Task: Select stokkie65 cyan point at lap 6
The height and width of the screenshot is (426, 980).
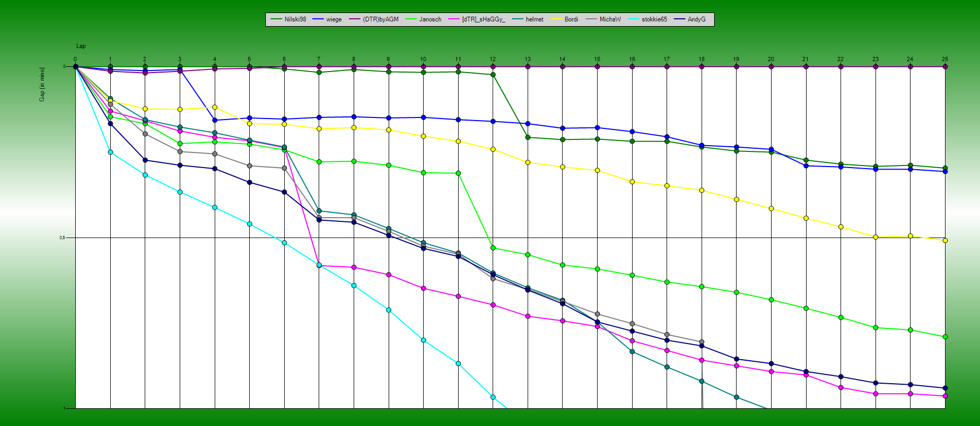Action: tap(284, 243)
